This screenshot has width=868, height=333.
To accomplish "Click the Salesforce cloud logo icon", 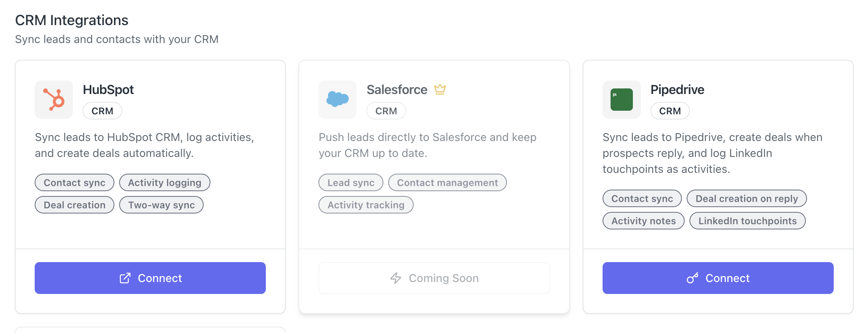I will pos(338,100).
